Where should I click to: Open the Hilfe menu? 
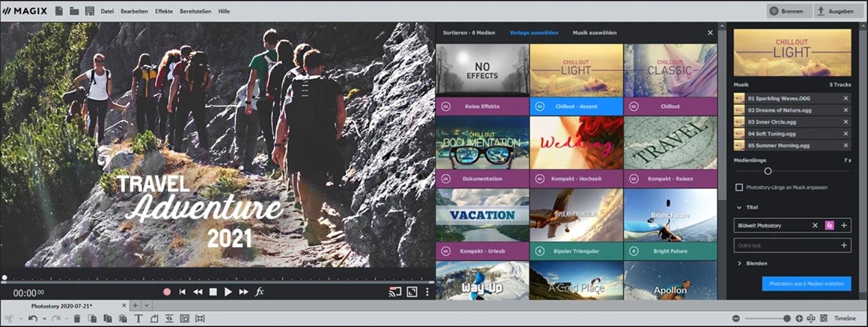click(x=224, y=11)
